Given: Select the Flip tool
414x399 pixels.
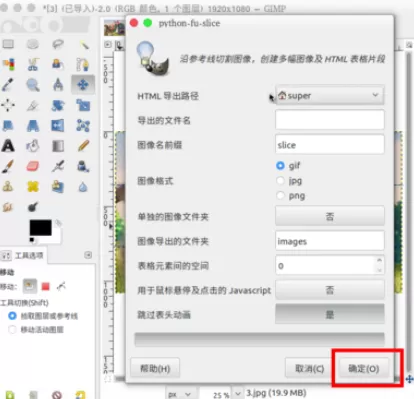Looking at the screenshot, I should pos(58,126).
